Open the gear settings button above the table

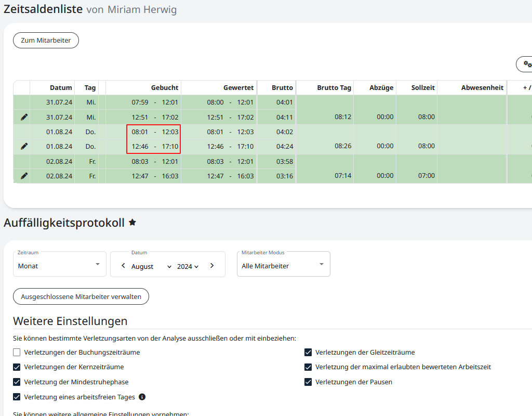click(x=526, y=64)
